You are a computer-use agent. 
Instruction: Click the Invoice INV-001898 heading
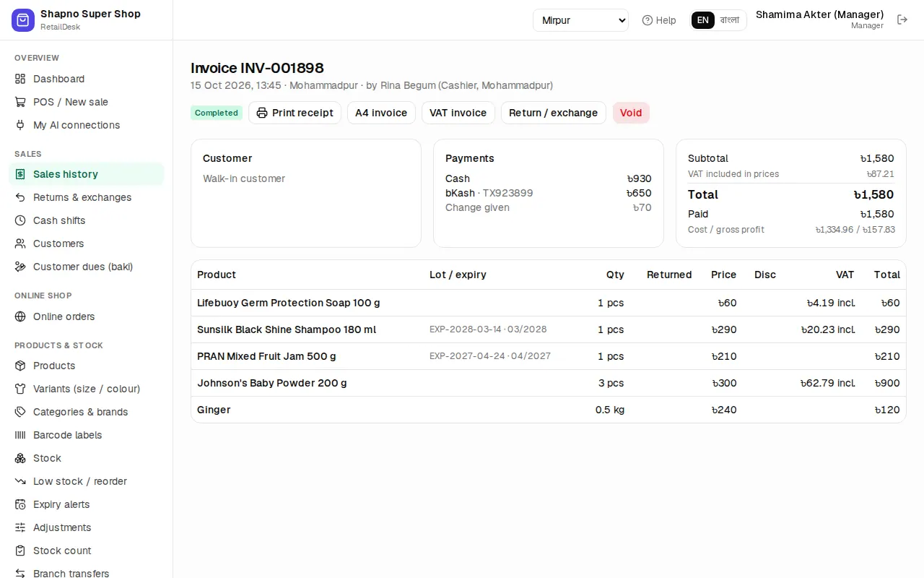point(257,68)
